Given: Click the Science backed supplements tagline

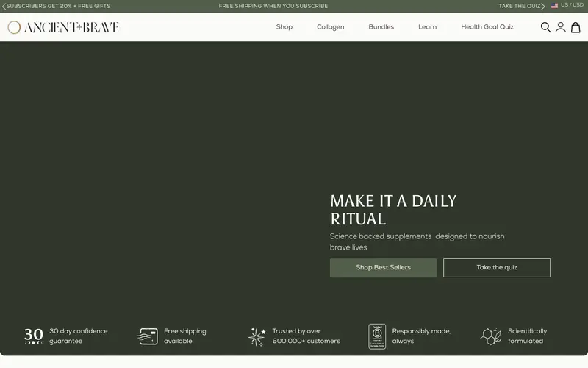Looking at the screenshot, I should point(417,242).
